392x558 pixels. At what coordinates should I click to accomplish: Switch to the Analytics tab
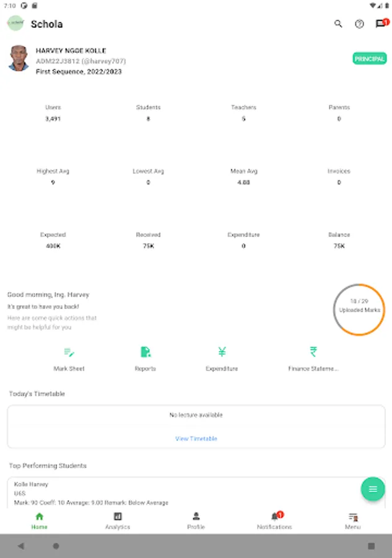click(x=118, y=521)
